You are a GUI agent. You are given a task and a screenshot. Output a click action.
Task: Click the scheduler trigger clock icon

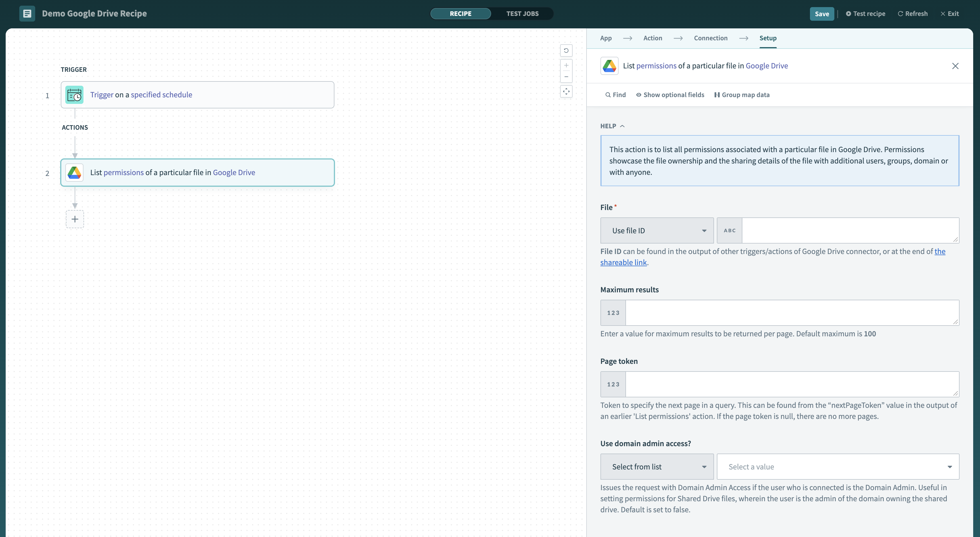[x=74, y=95]
